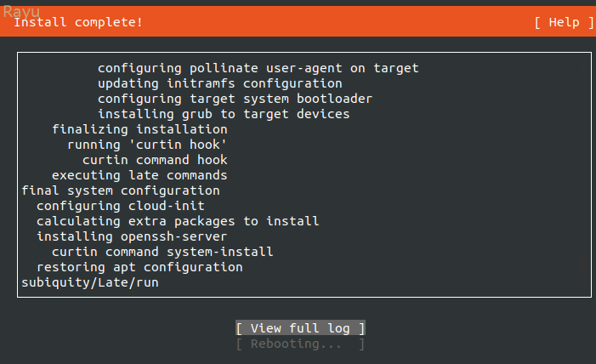
Task: Click the Rayu watermark text
Action: coord(21,11)
